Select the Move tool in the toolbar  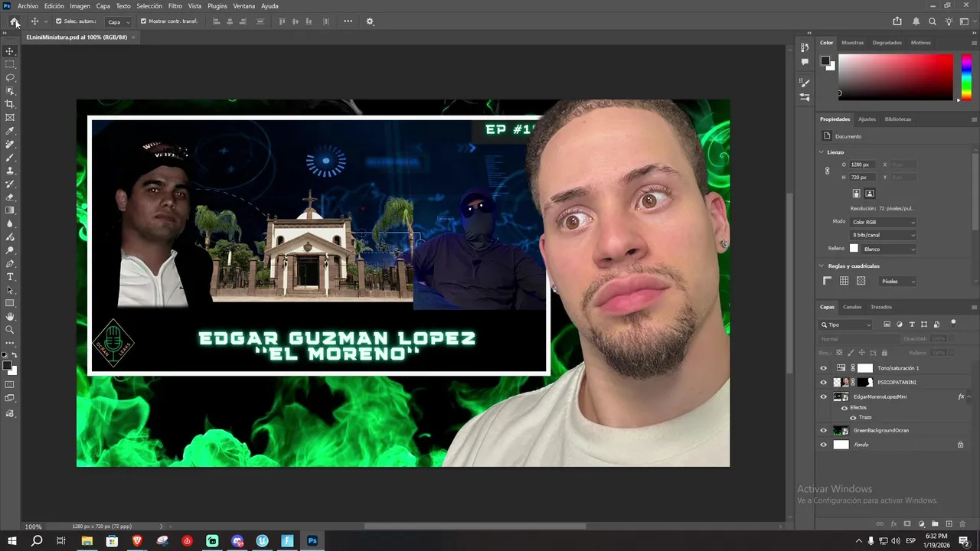[x=10, y=51]
